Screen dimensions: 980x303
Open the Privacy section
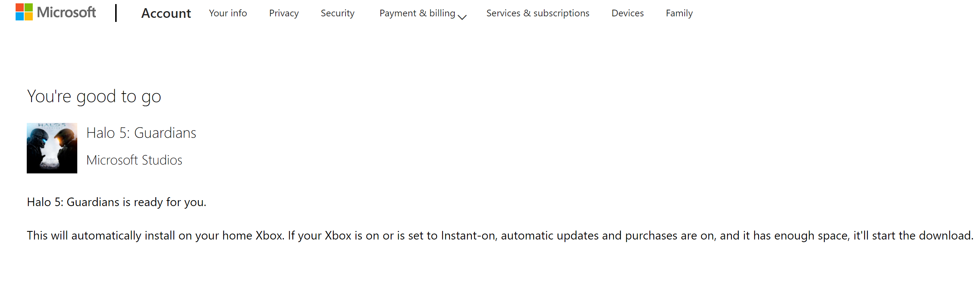click(x=283, y=13)
